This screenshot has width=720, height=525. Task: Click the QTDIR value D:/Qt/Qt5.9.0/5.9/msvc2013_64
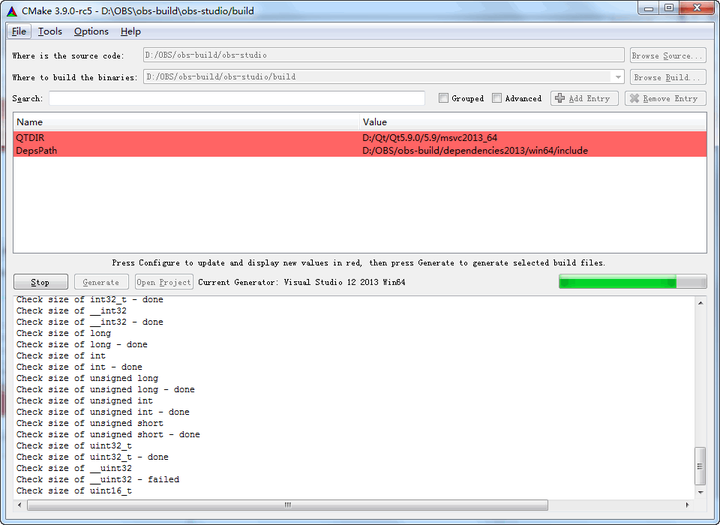click(x=430, y=138)
